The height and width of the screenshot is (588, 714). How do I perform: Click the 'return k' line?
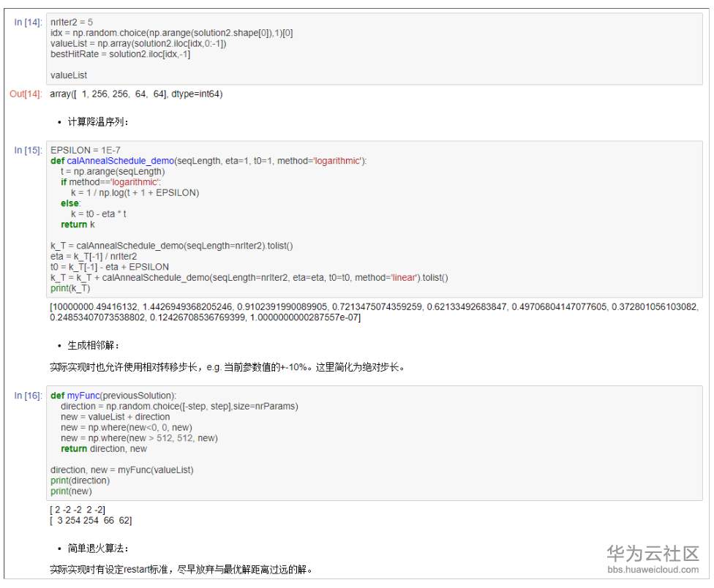[x=78, y=225]
